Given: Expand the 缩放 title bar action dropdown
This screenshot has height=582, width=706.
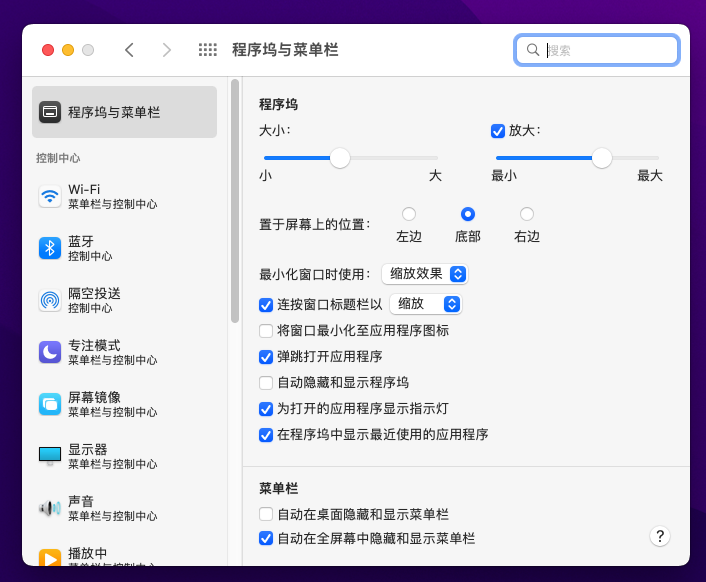Looking at the screenshot, I should coord(425,304).
